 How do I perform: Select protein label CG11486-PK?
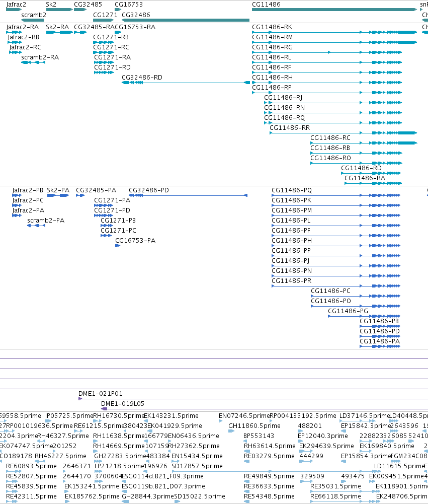point(292,200)
